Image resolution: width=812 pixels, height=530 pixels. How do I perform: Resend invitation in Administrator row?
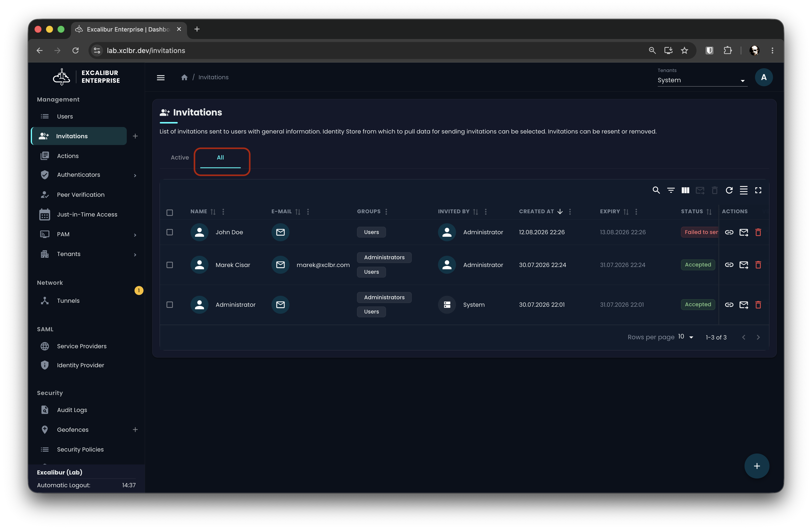pyautogui.click(x=743, y=304)
